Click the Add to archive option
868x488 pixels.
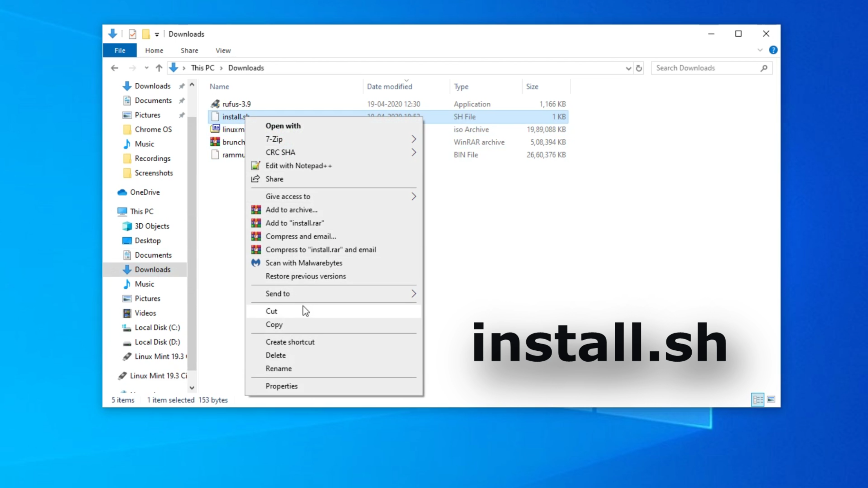tap(292, 209)
